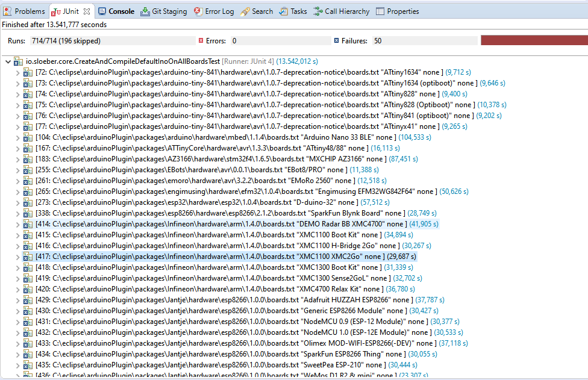Select test row [433] "Olimex MOD-WIFI-ESP8266(-DEV)"
The image size is (588, 380).
tap(252, 344)
